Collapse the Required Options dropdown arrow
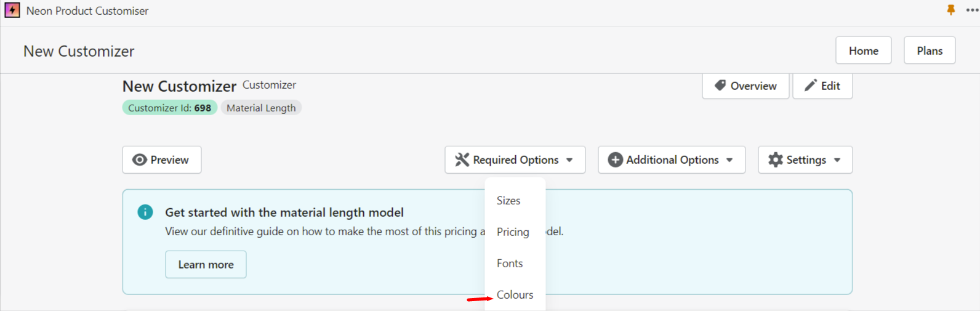980x311 pixels. click(569, 160)
